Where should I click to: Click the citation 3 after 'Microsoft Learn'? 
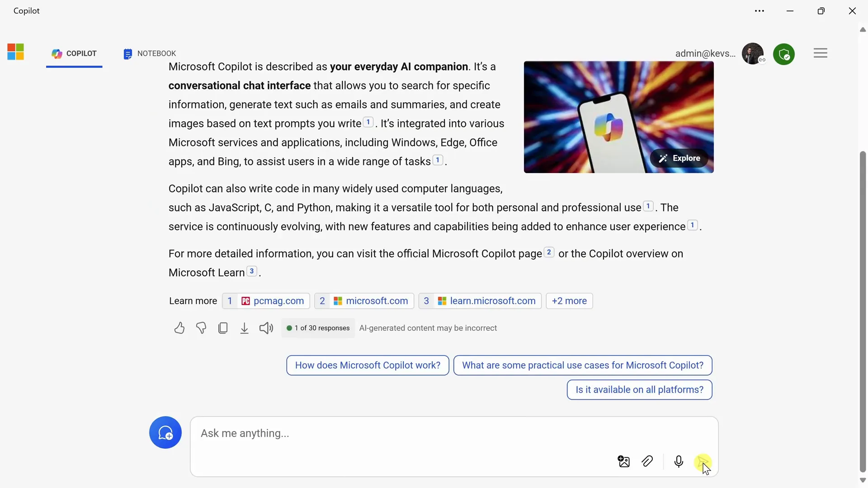click(252, 271)
